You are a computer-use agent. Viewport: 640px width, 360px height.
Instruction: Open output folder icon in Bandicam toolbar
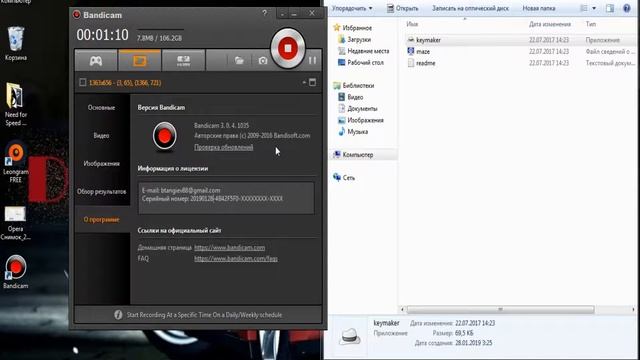coord(239,61)
